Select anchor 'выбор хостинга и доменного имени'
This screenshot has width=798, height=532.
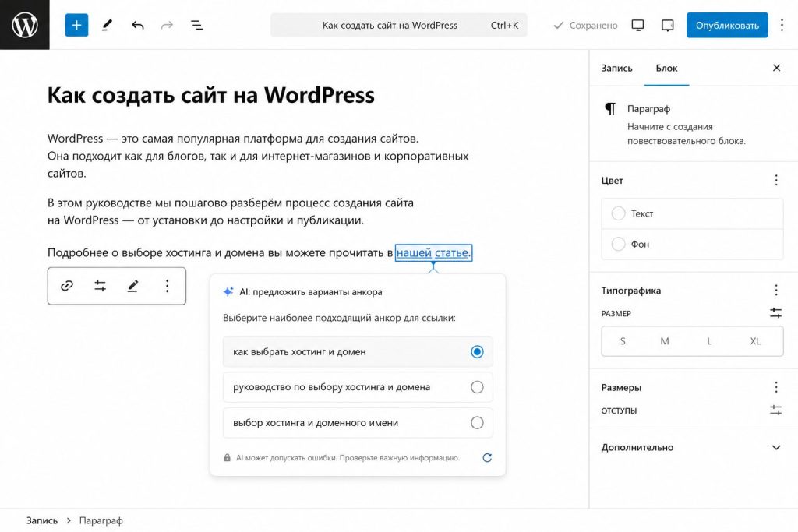[357, 423]
